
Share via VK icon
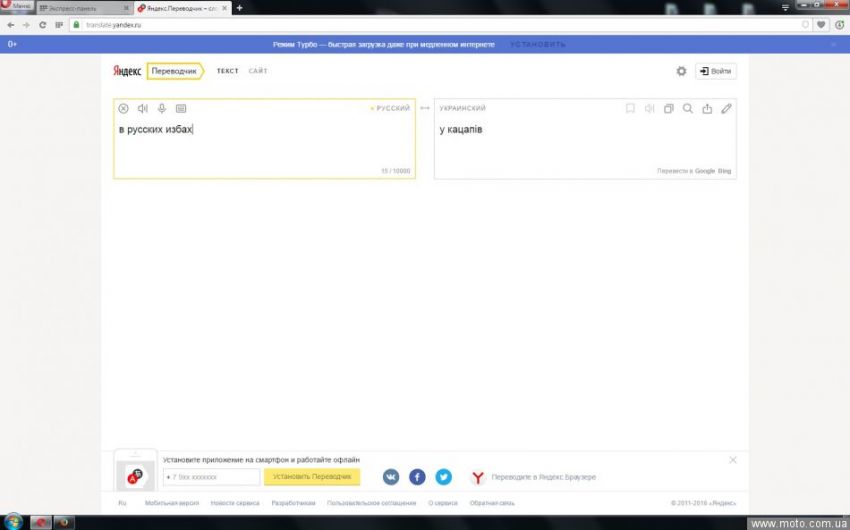391,477
